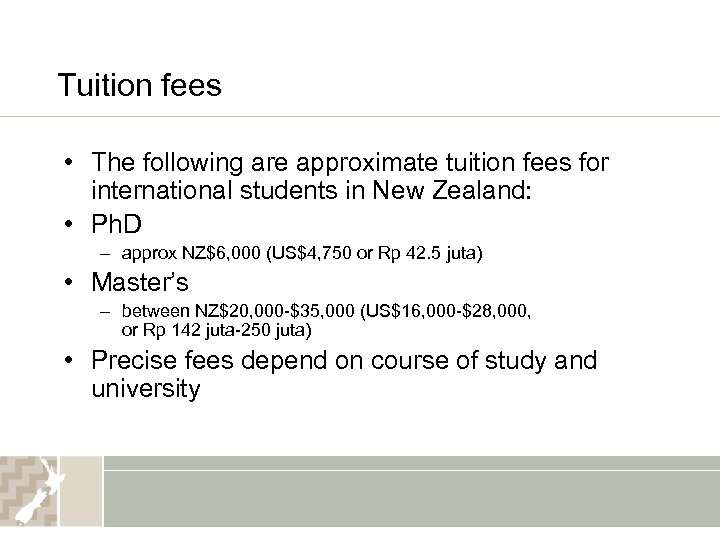Click the word "university" in last bullet

pos(145,388)
